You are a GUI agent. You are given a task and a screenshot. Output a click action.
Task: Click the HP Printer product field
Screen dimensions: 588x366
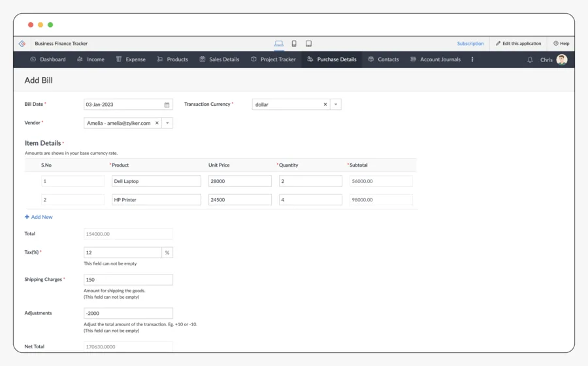pyautogui.click(x=156, y=200)
